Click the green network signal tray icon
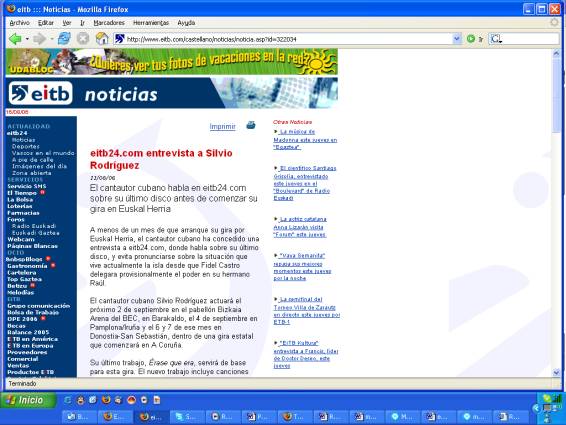The image size is (566, 425). click(x=558, y=398)
